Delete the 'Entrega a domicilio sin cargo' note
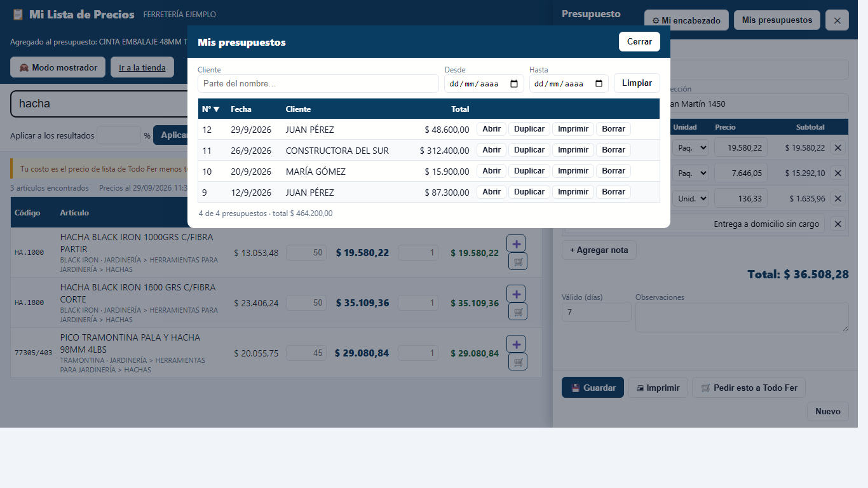 (838, 224)
